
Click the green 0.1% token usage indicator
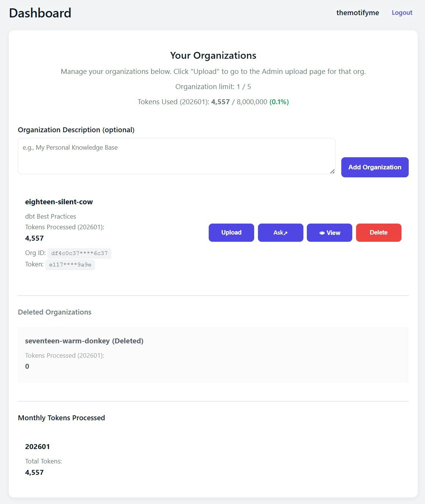(x=279, y=102)
